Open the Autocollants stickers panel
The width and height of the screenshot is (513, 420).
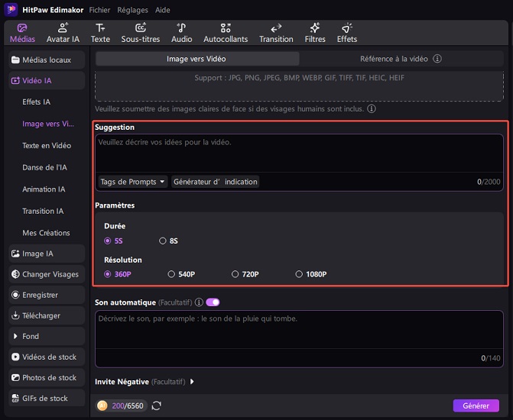(x=226, y=28)
